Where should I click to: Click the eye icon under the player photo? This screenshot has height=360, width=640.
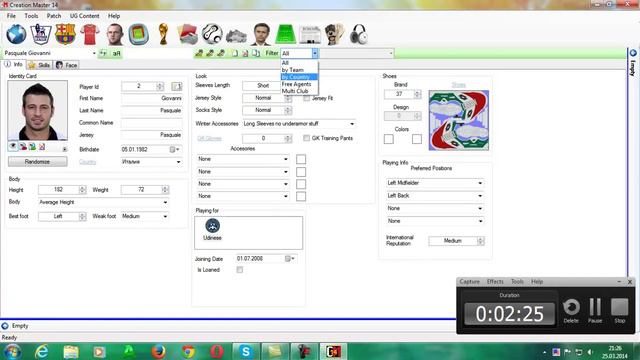tap(13, 146)
